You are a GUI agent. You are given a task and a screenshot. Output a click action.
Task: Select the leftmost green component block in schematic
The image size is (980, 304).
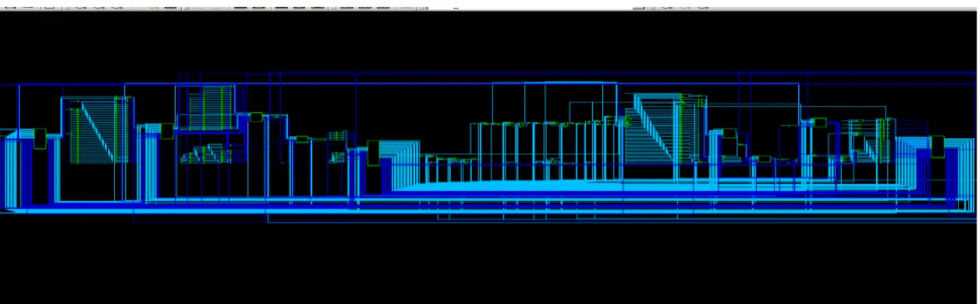pyautogui.click(x=40, y=139)
